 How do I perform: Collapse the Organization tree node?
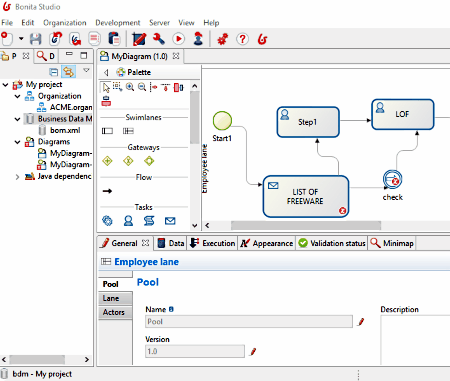coord(17,96)
